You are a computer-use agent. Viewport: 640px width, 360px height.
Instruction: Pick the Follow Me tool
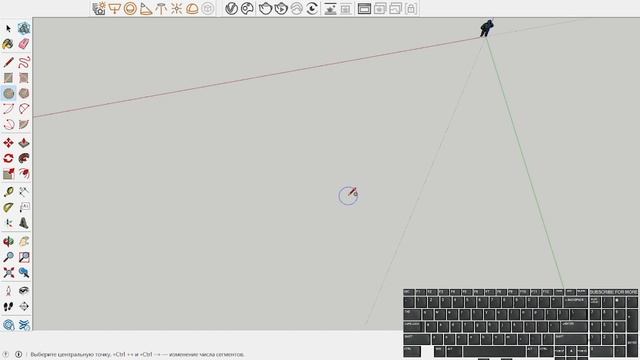click(24, 158)
